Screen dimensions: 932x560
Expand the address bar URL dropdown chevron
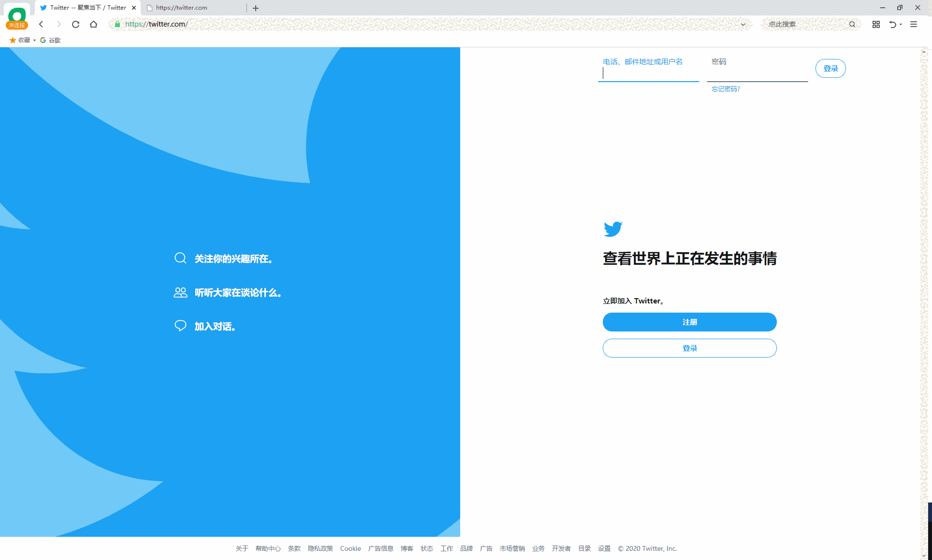tap(743, 24)
